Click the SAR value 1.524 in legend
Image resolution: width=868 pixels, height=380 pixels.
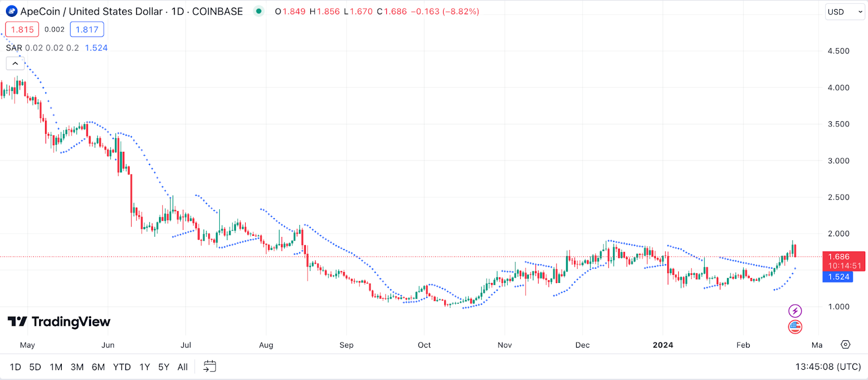tap(96, 48)
